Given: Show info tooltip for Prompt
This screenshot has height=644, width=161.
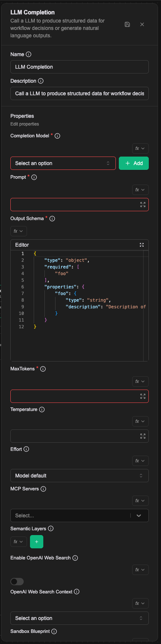Looking at the screenshot, I should (34, 177).
